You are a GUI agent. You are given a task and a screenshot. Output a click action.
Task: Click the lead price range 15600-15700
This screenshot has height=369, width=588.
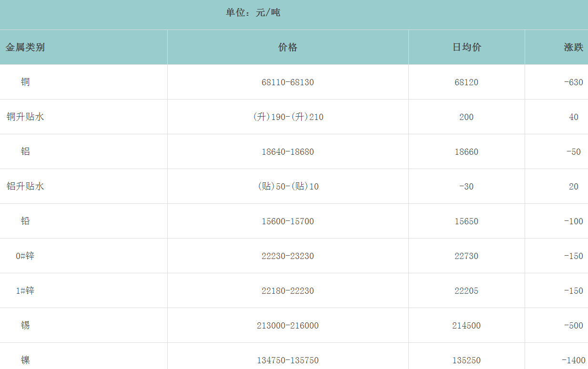(x=288, y=221)
